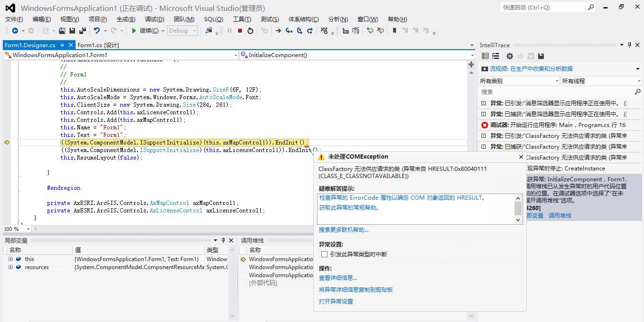Open the 文件(F) menu
Screen dimensions: 644x322
tap(14, 19)
